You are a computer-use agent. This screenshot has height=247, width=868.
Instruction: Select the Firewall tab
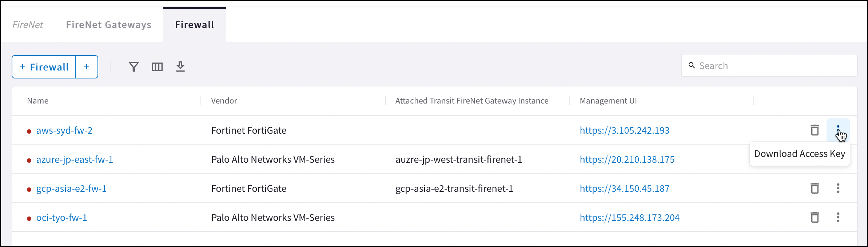pyautogui.click(x=194, y=24)
